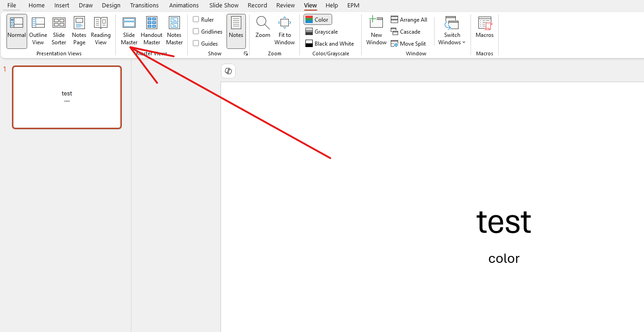Switch to the Insert ribbon tab
Viewport: 644px width, 332px height.
61,5
